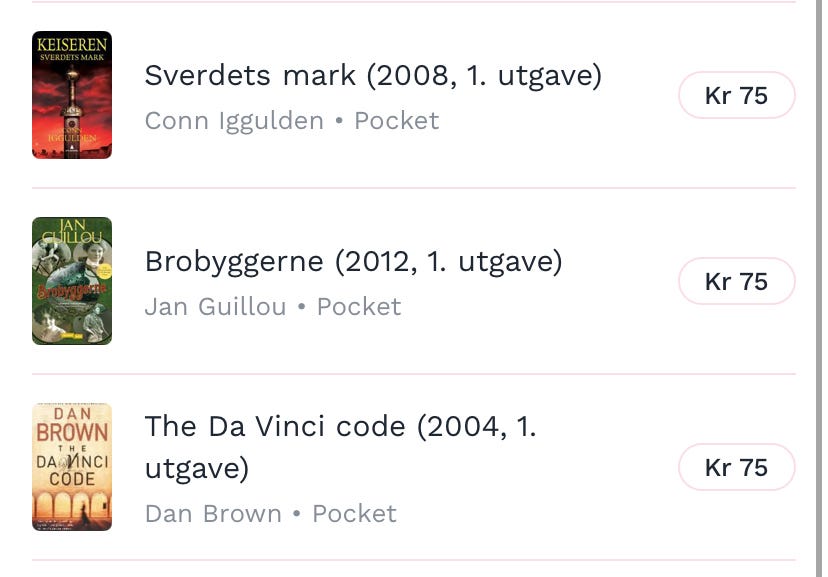Click the JAN GUILLOU text on the green cover

point(72,231)
